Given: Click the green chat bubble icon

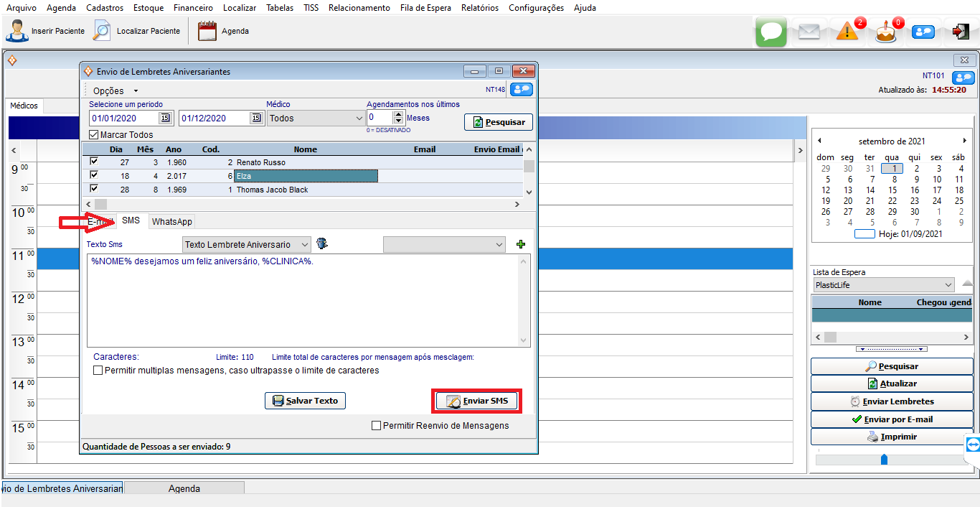Looking at the screenshot, I should point(771,32).
